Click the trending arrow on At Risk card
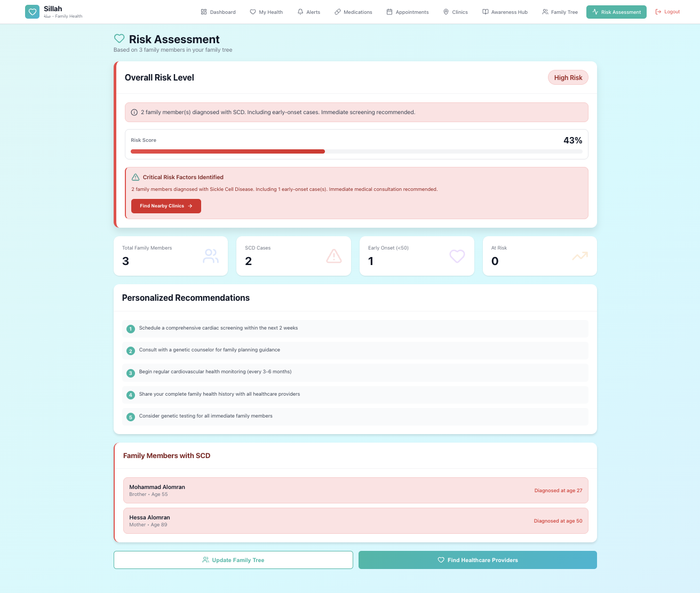The image size is (700, 593). click(x=579, y=256)
